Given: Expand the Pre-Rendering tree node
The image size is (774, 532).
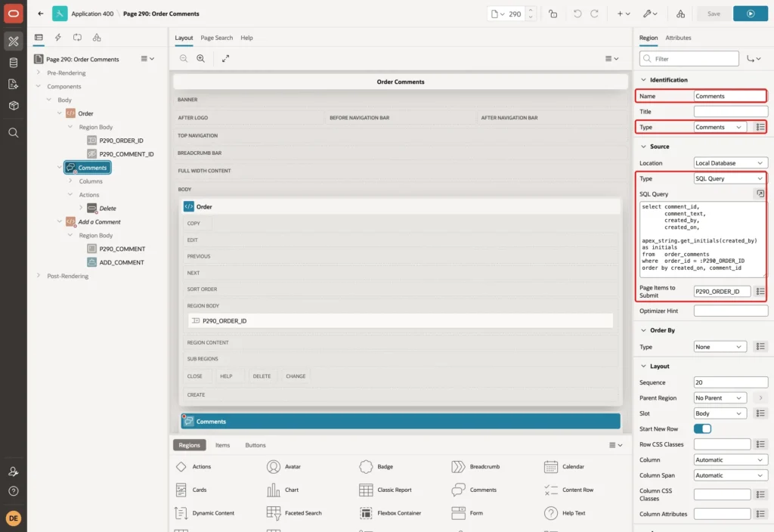Looking at the screenshot, I should [x=38, y=73].
